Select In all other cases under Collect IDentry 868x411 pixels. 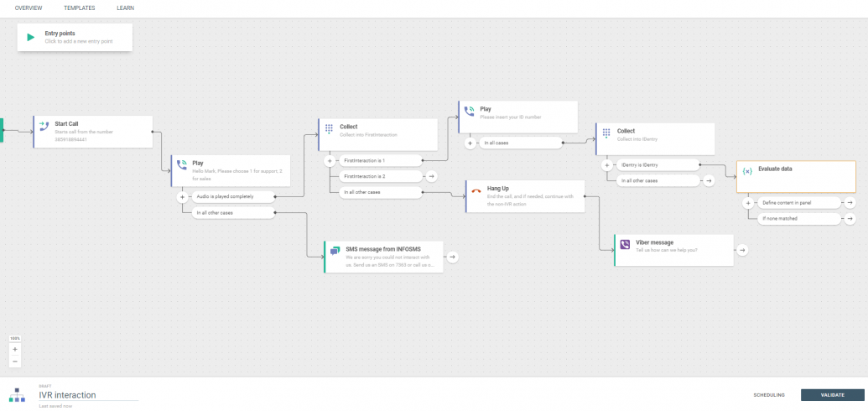pos(657,180)
